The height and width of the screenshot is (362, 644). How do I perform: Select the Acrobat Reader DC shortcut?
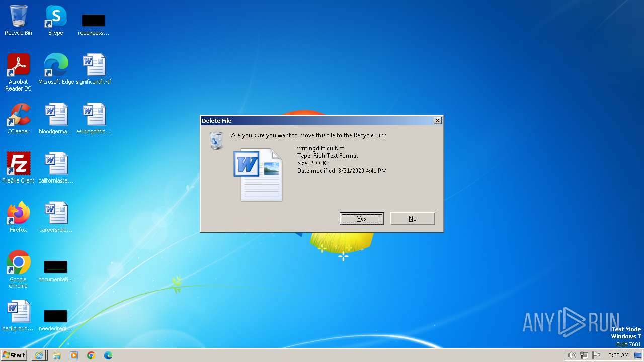pos(18,72)
